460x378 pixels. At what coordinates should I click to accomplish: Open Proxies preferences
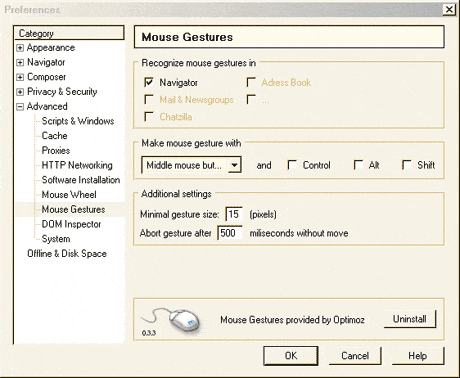pyautogui.click(x=56, y=150)
